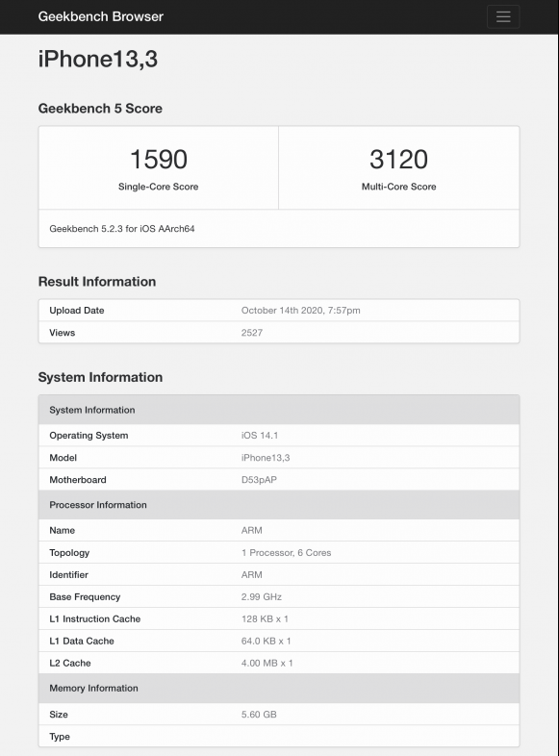Click the Upload Date row label
559x756 pixels.
[x=77, y=311]
